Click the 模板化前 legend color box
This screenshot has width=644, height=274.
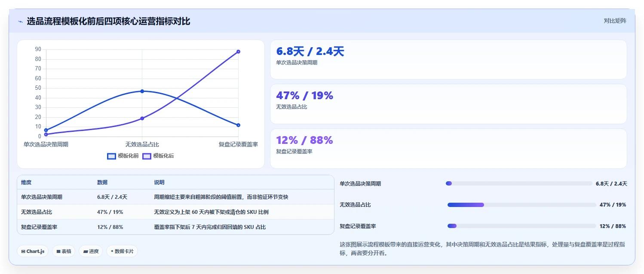[112, 156]
